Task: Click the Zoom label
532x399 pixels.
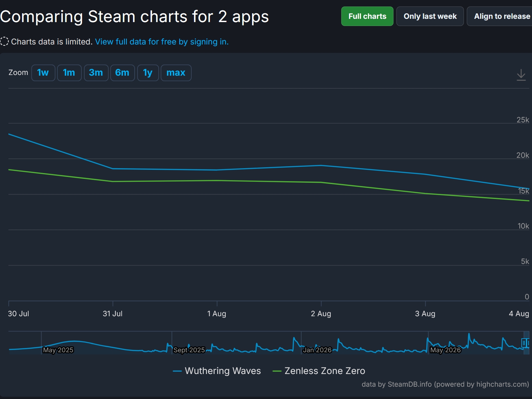Action: pyautogui.click(x=18, y=72)
